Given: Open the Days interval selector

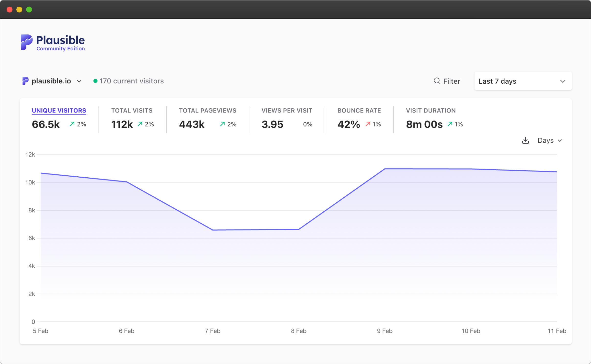Looking at the screenshot, I should coord(549,140).
